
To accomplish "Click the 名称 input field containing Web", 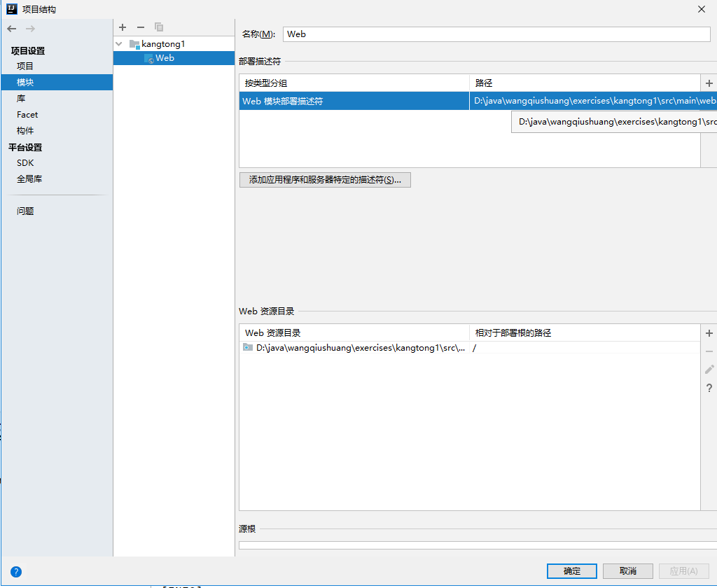I will tap(496, 34).
